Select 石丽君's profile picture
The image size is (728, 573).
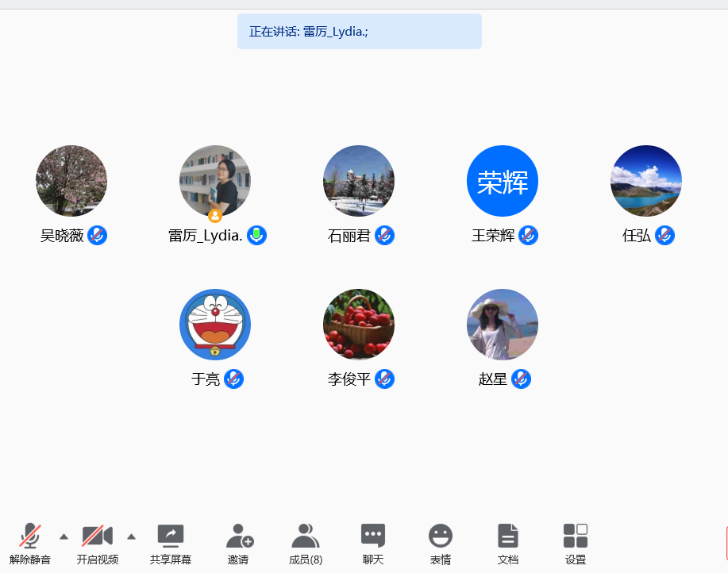358,180
